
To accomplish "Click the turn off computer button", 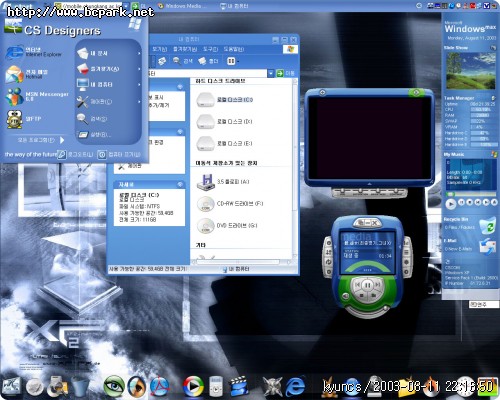I will 119,154.
